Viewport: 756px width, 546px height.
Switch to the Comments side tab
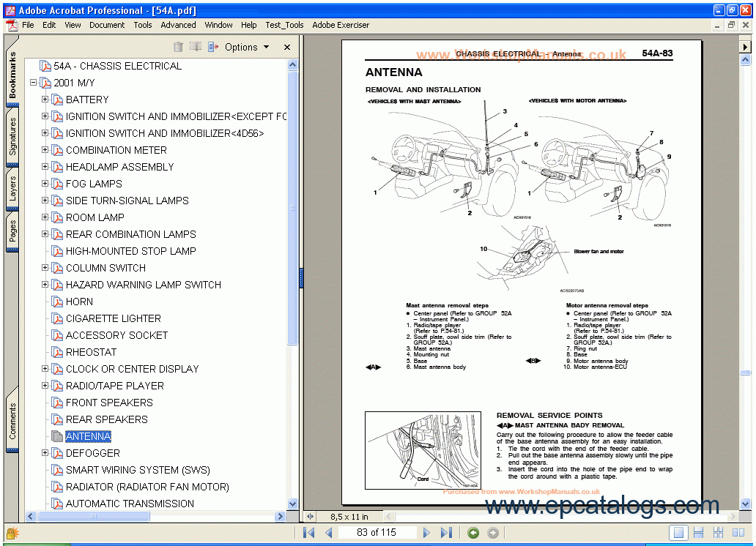(12, 421)
